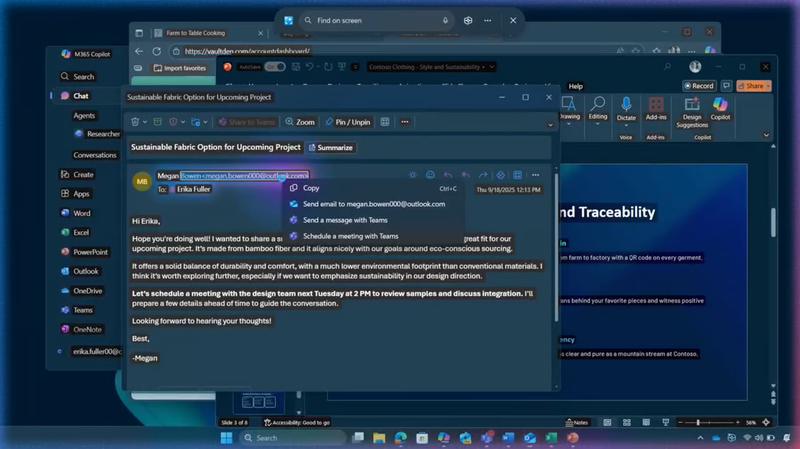
Task: Expand the email ribbon chevron
Action: point(550,125)
